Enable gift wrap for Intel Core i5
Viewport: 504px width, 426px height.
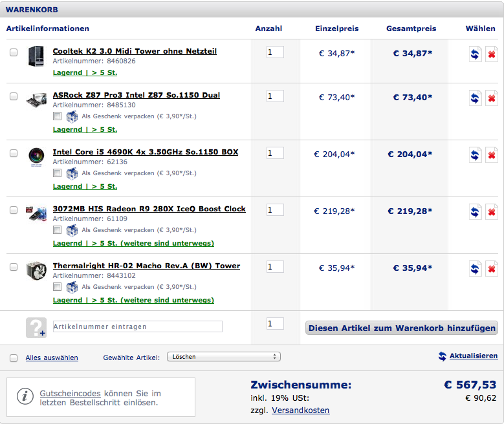pos(57,173)
